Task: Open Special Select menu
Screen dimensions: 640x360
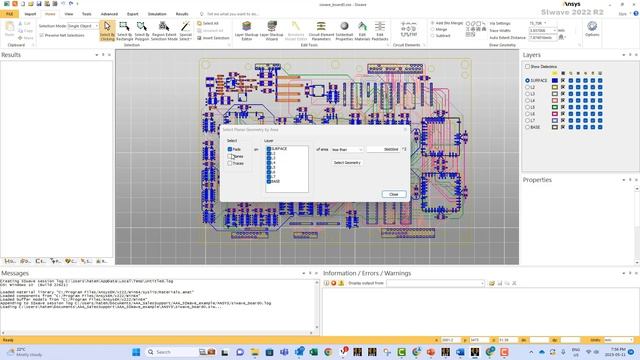Action: [x=185, y=31]
